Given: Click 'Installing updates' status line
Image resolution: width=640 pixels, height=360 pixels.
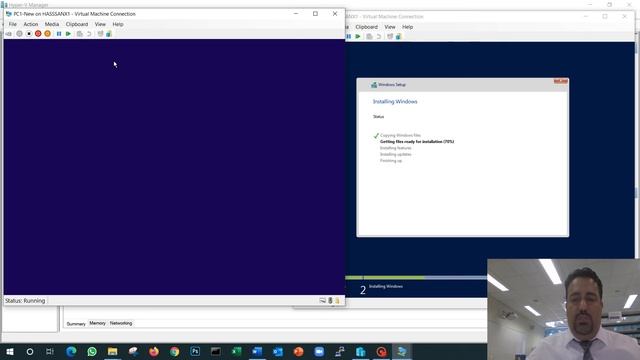Looking at the screenshot, I should pyautogui.click(x=396, y=154).
